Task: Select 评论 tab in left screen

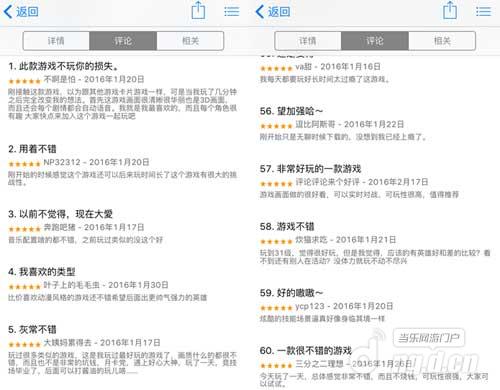Action: (123, 41)
